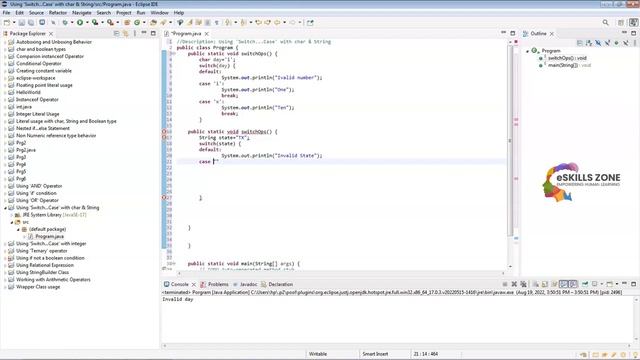Image resolution: width=640 pixels, height=360 pixels.
Task: Click the Last Edit Location icon
Action: 259,23
